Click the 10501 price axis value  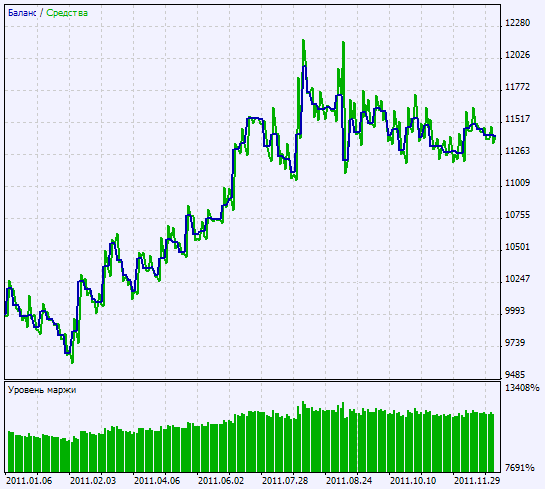(518, 247)
